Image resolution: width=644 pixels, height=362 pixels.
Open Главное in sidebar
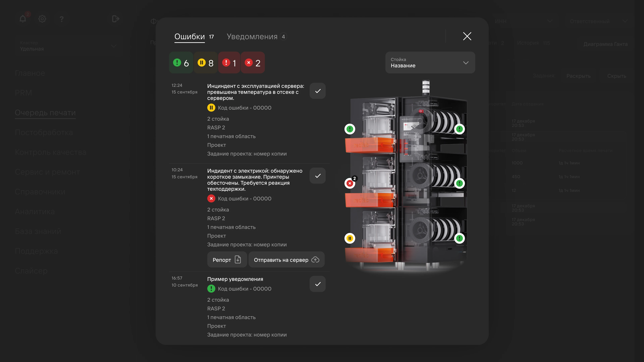30,73
